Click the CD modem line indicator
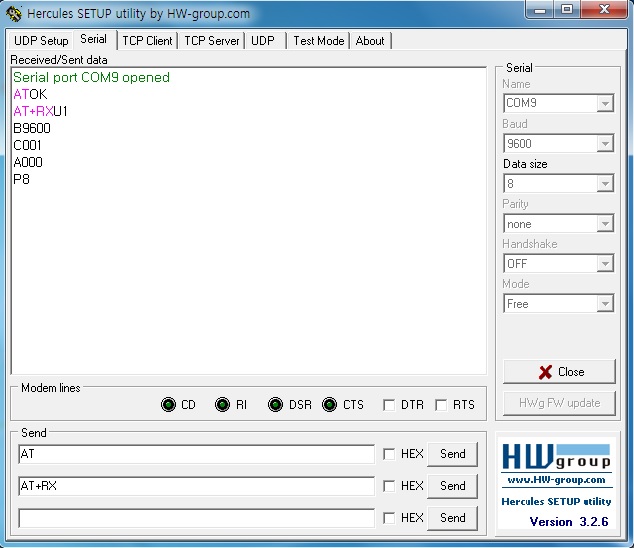The image size is (634, 548). [x=168, y=404]
